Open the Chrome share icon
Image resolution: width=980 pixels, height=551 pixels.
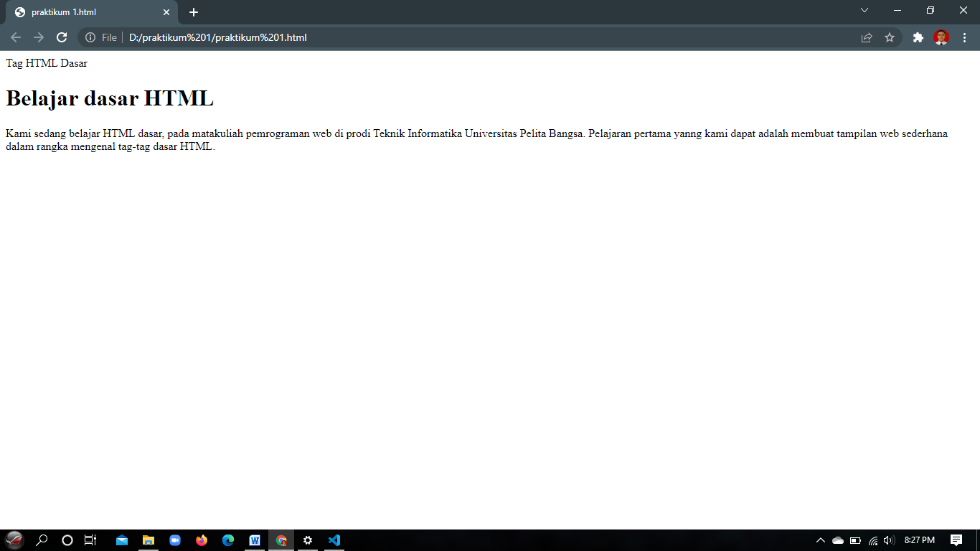pyautogui.click(x=865, y=37)
